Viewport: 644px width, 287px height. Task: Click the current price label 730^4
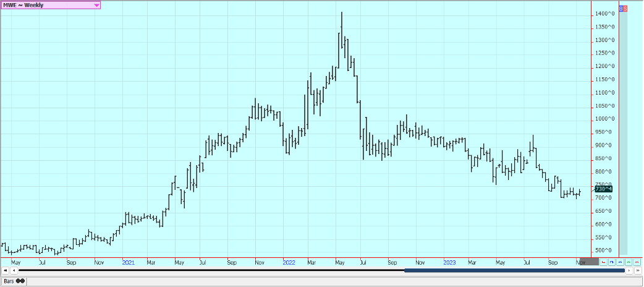pyautogui.click(x=603, y=189)
